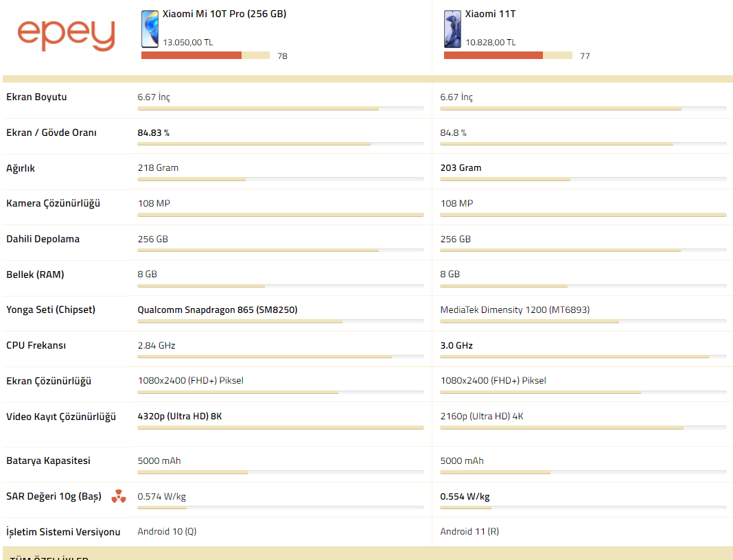Click 4320p (Ultra HD) 8K value
The width and height of the screenshot is (733, 560).
(180, 417)
